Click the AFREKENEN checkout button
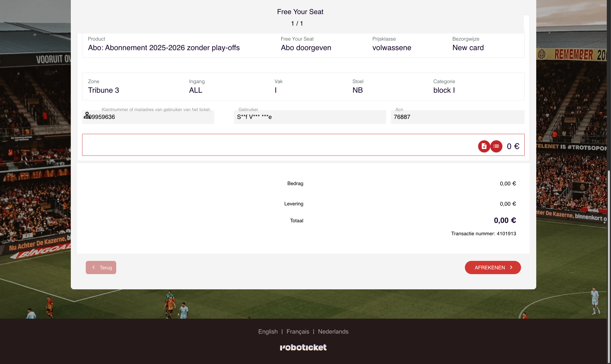This screenshot has height=364, width=611. (x=493, y=267)
